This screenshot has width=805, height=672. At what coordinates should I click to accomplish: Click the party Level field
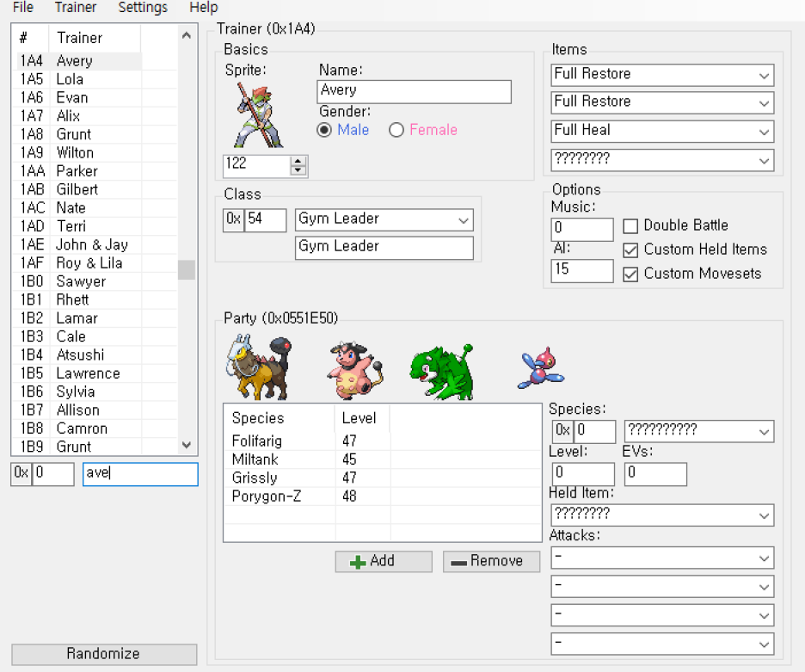click(x=583, y=474)
